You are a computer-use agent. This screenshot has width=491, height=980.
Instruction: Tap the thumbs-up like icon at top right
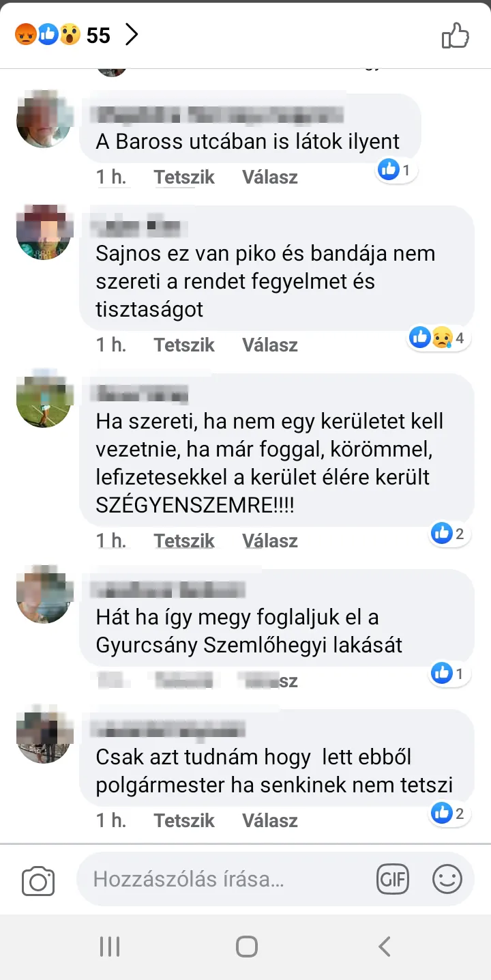[x=456, y=35]
